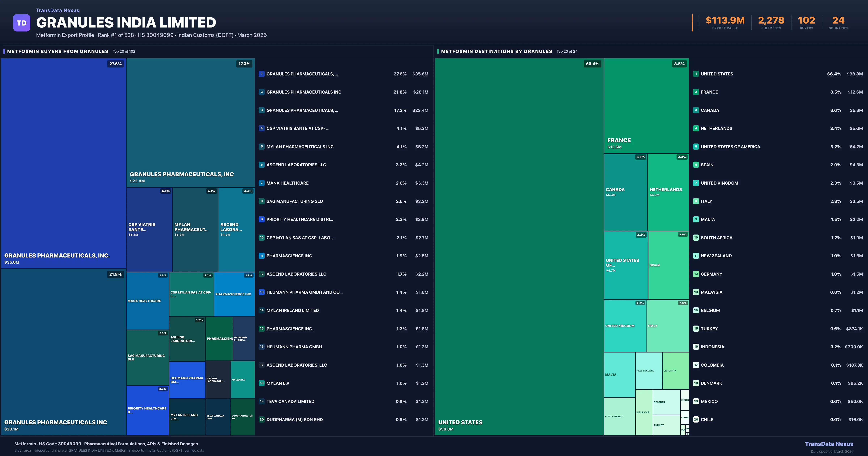This screenshot has width=868, height=456.
Task: Click rank 13 badge beside Heumann Pharma
Action: [261, 292]
